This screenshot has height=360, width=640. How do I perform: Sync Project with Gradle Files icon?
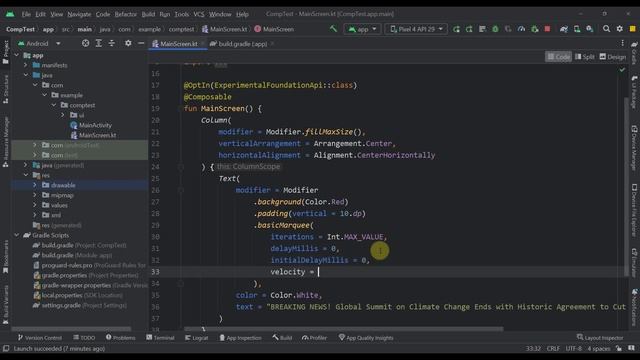tap(564, 29)
